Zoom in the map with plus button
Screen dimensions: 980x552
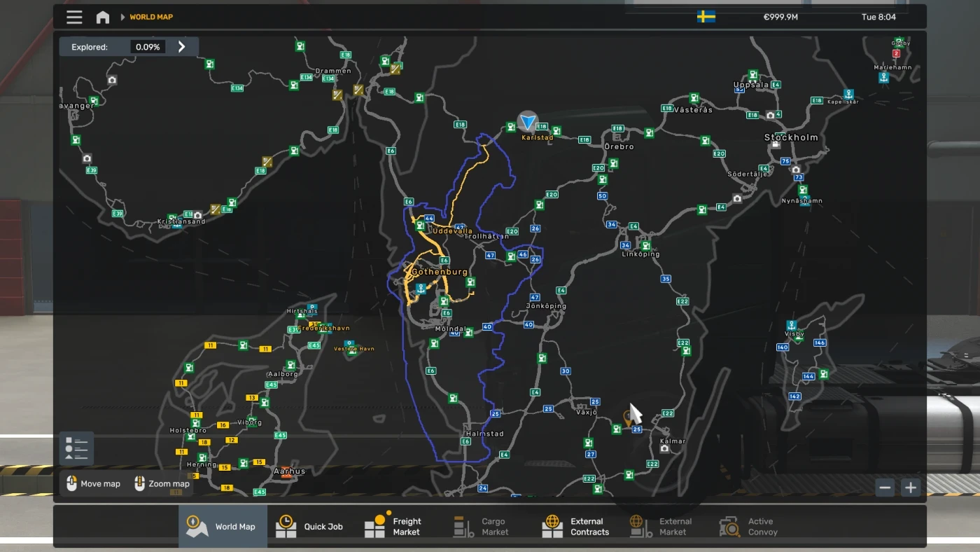click(x=910, y=488)
